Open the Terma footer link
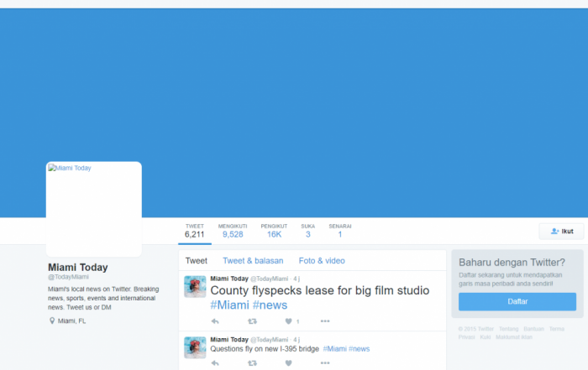Screen dimensions: 588x370 (x=557, y=329)
